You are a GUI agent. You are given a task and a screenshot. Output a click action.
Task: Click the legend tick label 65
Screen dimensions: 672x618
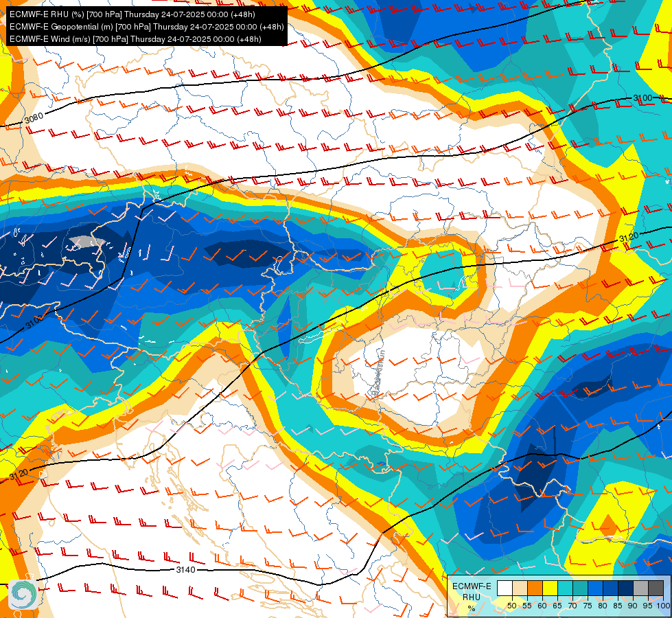click(x=557, y=606)
